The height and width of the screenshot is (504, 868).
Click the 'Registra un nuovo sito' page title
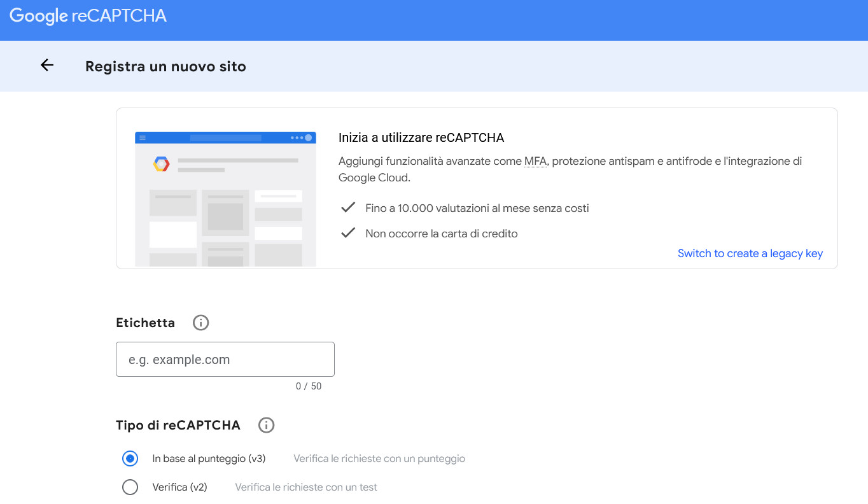pyautogui.click(x=165, y=66)
